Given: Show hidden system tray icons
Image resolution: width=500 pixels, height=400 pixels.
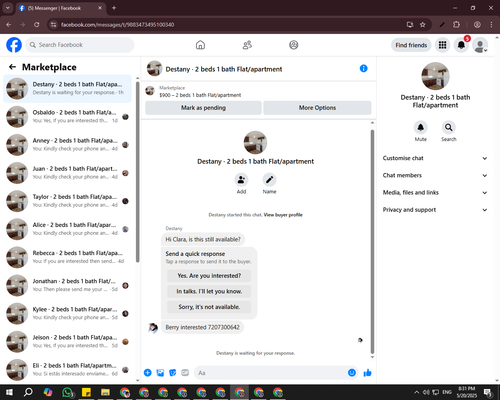Looking at the screenshot, I should 416,392.
